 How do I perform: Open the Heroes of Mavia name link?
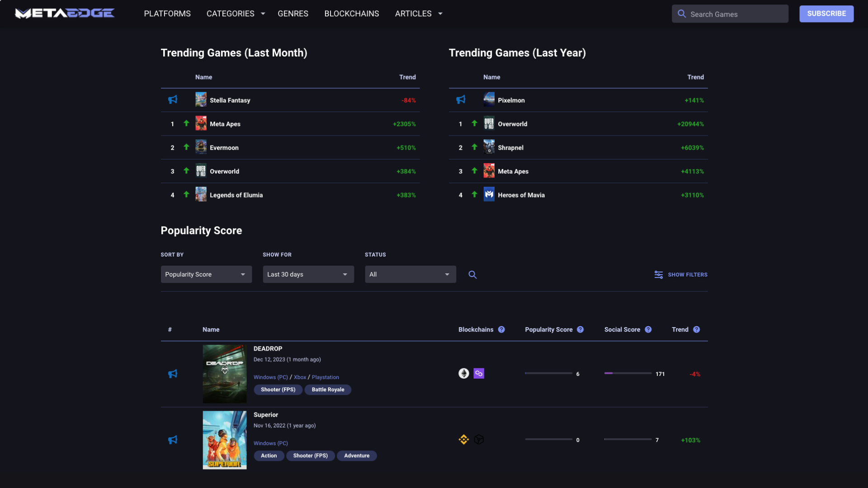pos(521,195)
